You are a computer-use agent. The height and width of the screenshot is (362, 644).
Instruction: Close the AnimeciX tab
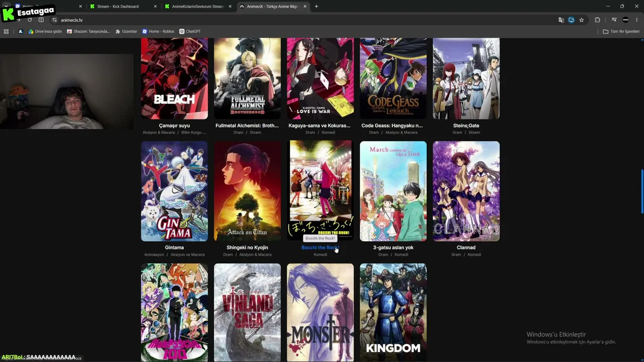click(305, 7)
